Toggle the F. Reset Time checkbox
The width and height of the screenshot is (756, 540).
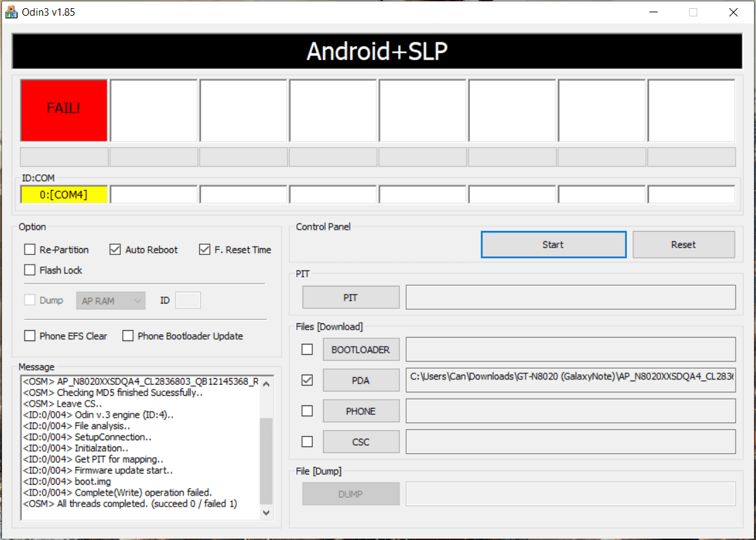click(204, 249)
